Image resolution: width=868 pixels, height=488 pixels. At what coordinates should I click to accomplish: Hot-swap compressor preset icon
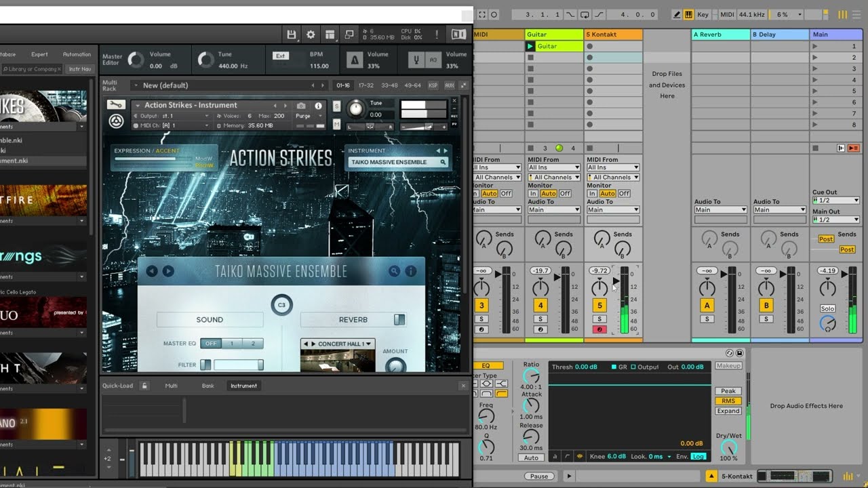click(x=730, y=353)
